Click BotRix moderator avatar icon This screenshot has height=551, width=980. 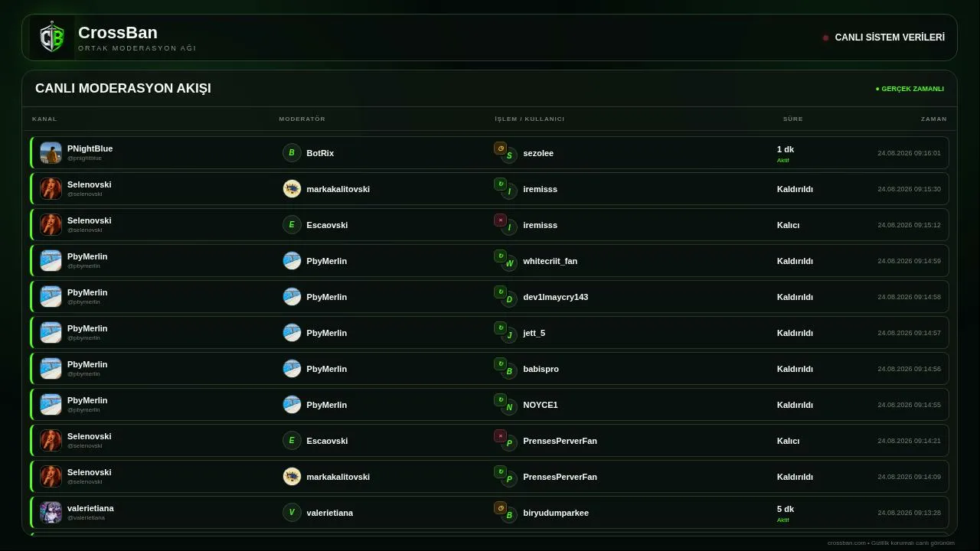[292, 153]
